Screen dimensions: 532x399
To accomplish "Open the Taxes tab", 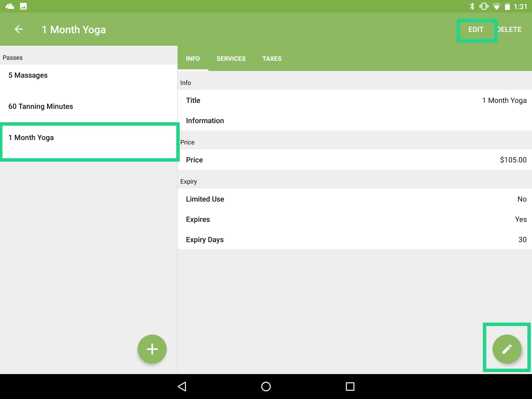I will click(x=272, y=59).
